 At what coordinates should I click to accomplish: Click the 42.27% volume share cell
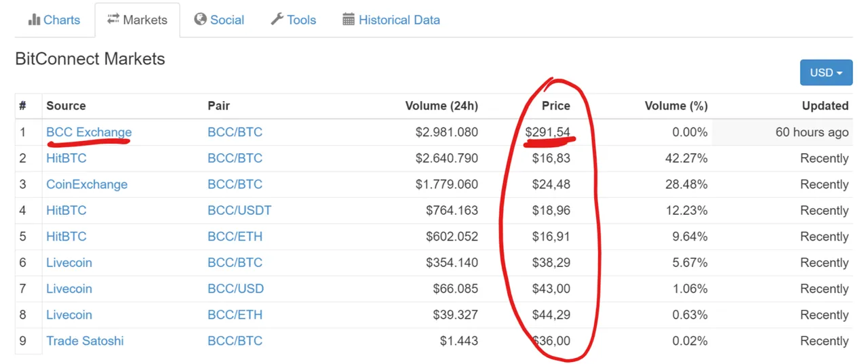coord(686,158)
